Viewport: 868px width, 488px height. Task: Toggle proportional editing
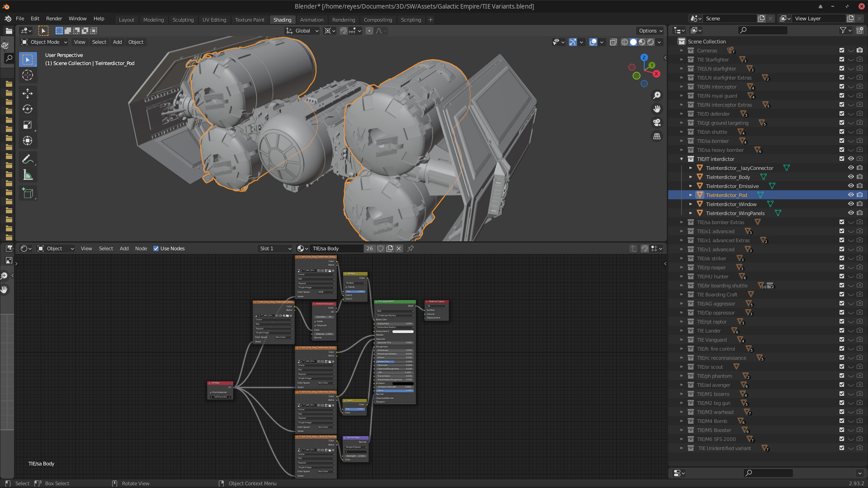tap(369, 31)
